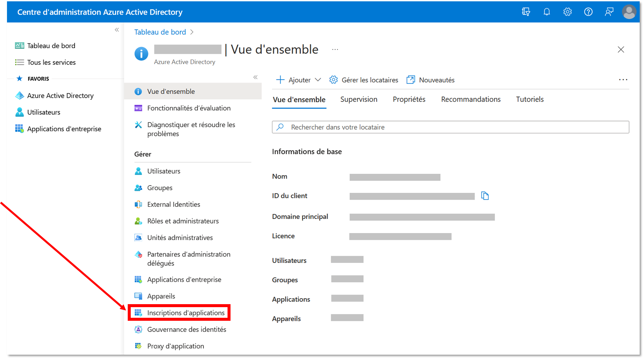The width and height of the screenshot is (644, 359).
Task: Open Nouveautés
Action: click(x=430, y=80)
